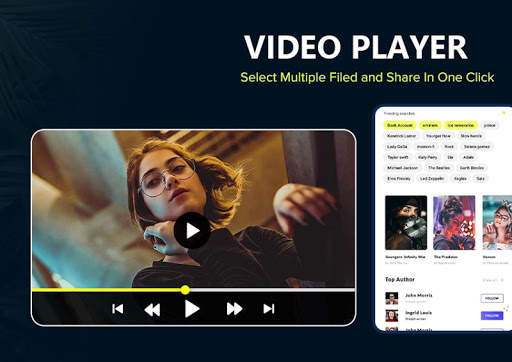Select the 'Garth Brooks' search tag
The height and width of the screenshot is (362, 512).
coord(472,168)
